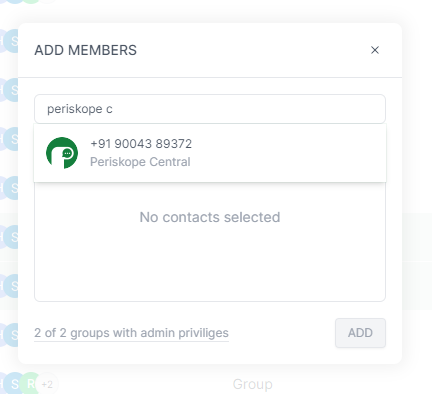Click the "No contacts selected" placeholder text
The height and width of the screenshot is (394, 432).
210,217
